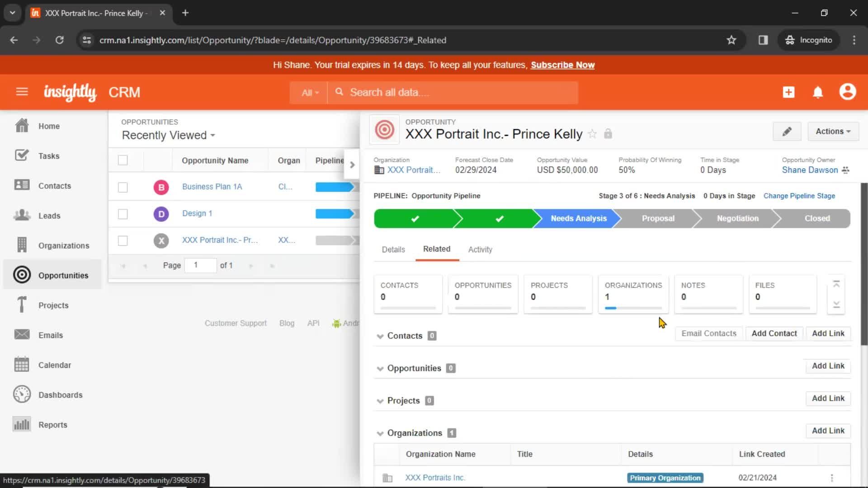Select the checkbox for Business Plan 1A
868x488 pixels.
tap(123, 187)
